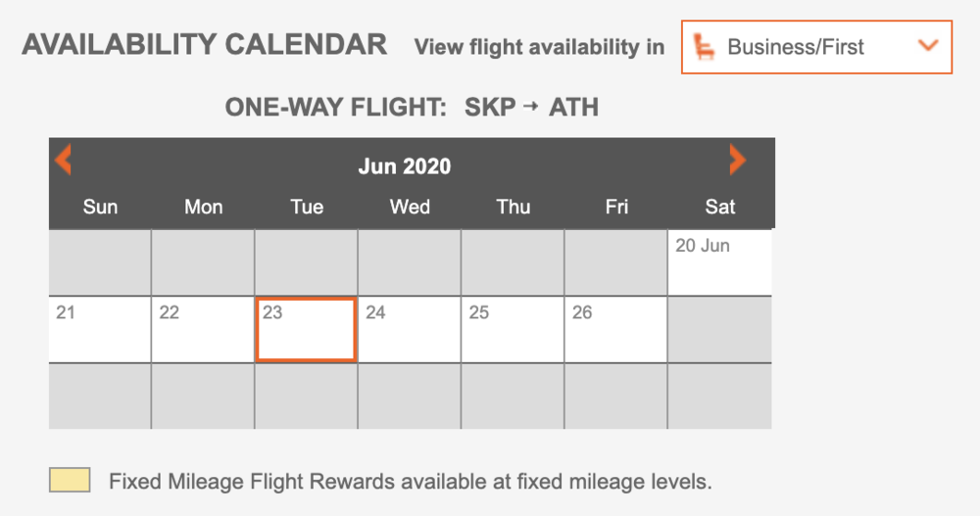The width and height of the screenshot is (980, 516).
Task: Select June 21 on the calendar
Action: (x=100, y=329)
